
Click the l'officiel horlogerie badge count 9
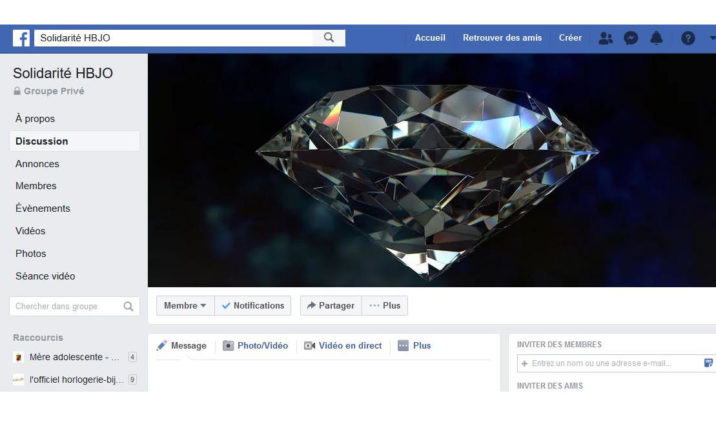(x=132, y=379)
